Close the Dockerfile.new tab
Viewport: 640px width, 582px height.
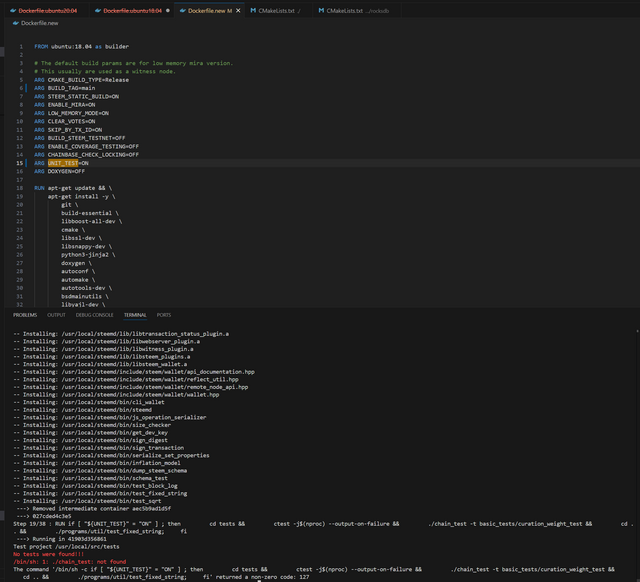(238, 11)
